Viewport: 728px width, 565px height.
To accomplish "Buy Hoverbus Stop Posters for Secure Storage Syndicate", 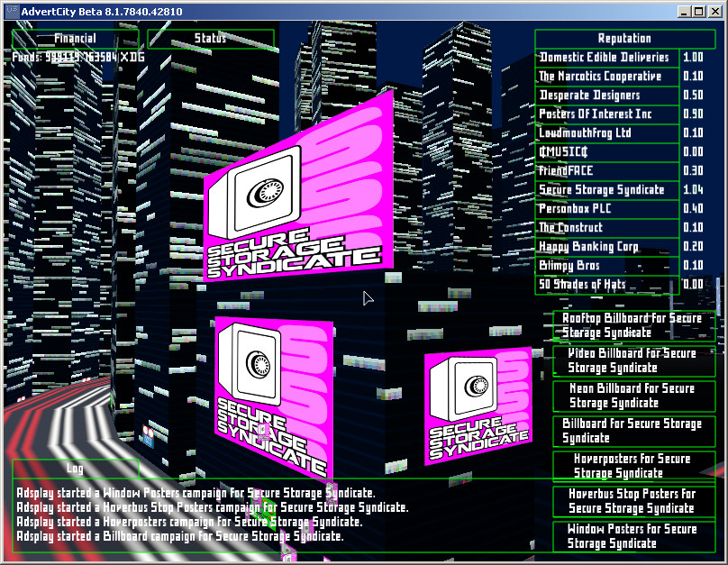I will click(633, 499).
